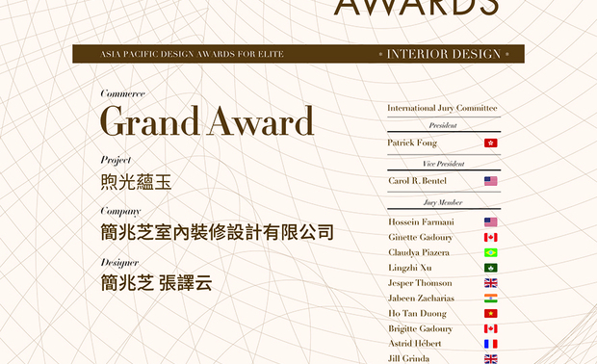Select the INTERIOR DESIGN banner label
Screen dimensions: 597x364
(444, 54)
